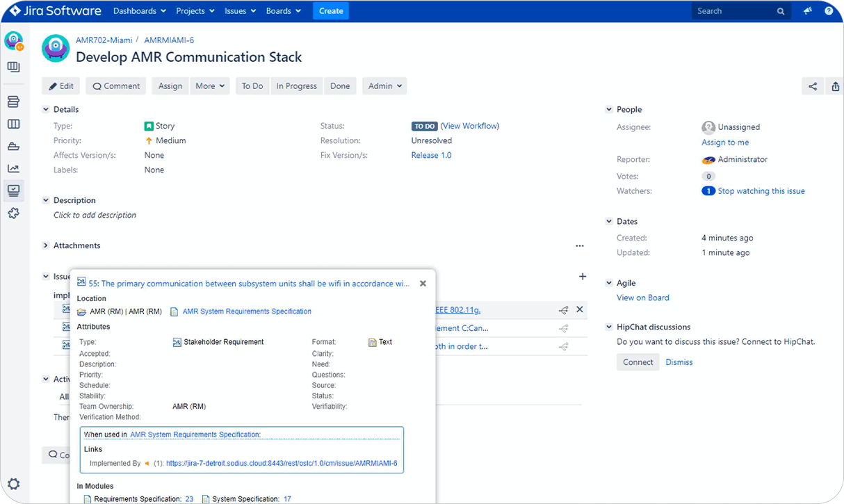Transition the issue to Done

pos(340,86)
